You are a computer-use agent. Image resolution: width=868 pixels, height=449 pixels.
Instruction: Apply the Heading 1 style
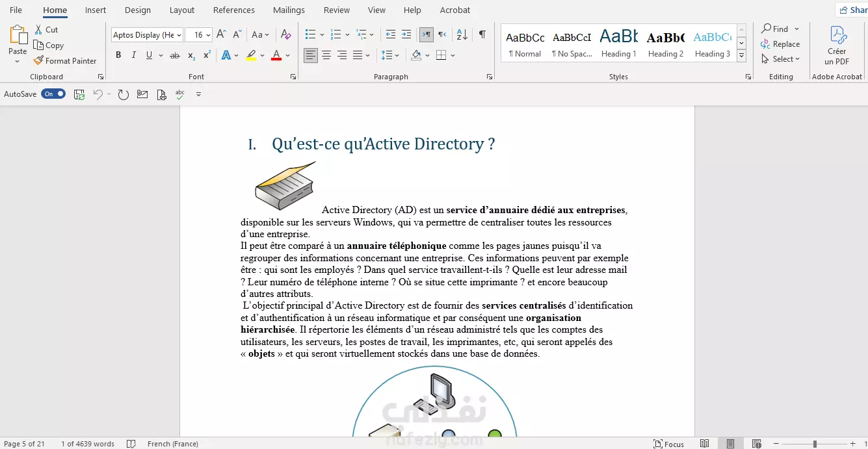(x=618, y=43)
